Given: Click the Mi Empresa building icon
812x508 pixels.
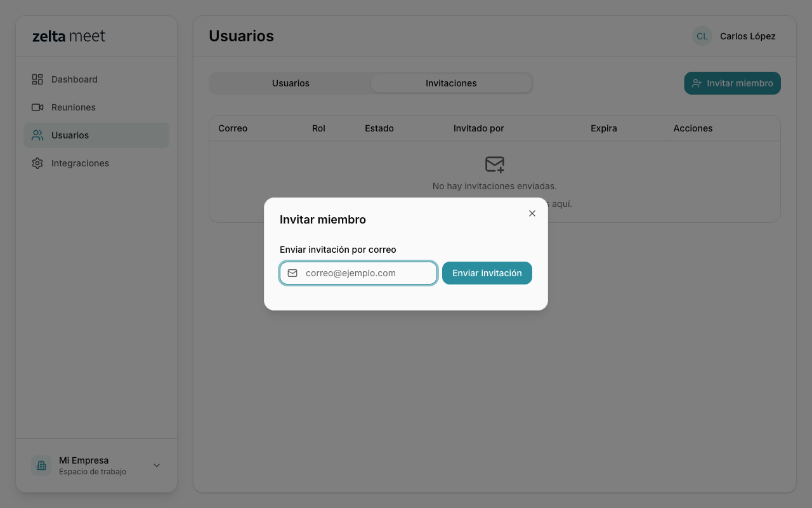Looking at the screenshot, I should click(41, 465).
